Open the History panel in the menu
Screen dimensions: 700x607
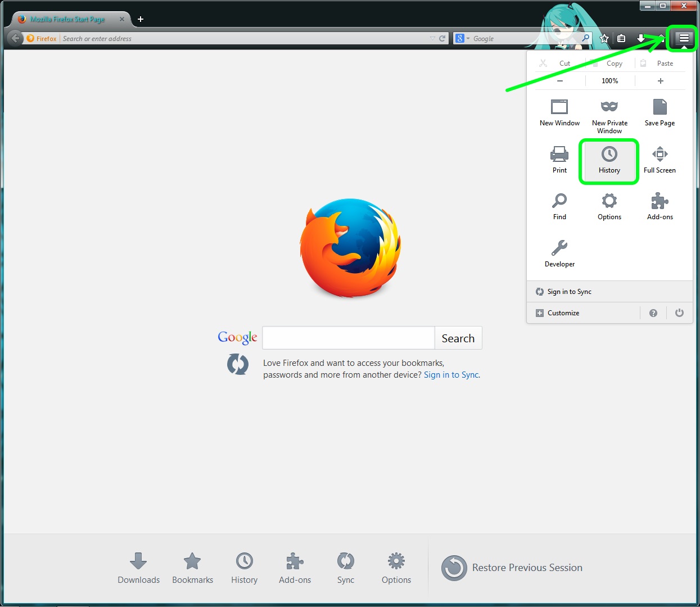[x=609, y=161]
